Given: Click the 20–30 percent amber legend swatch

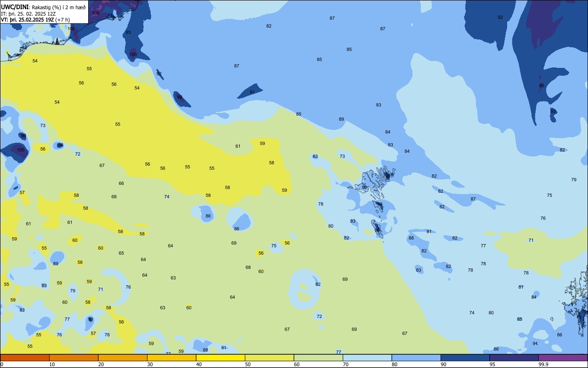Looking at the screenshot, I should click(x=123, y=357).
